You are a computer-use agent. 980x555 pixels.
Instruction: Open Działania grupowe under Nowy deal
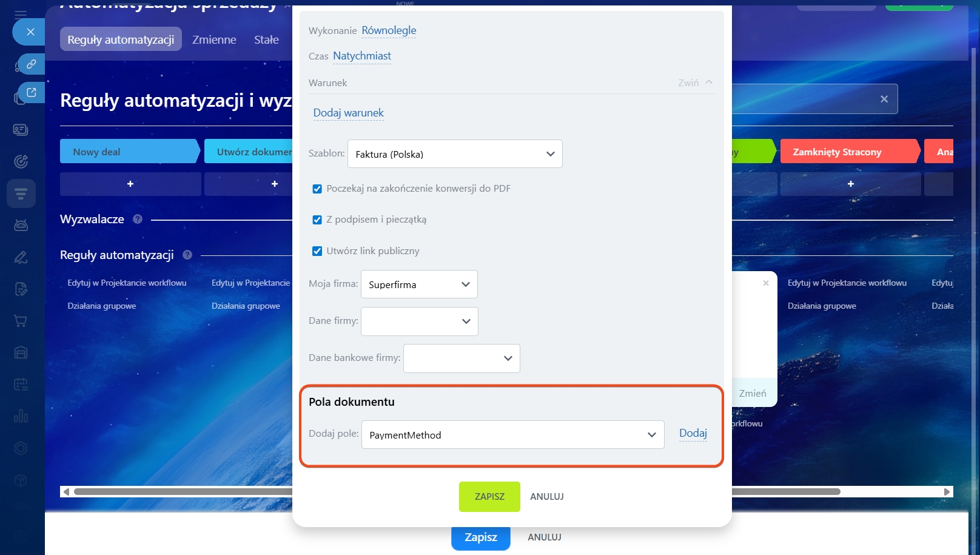click(102, 306)
